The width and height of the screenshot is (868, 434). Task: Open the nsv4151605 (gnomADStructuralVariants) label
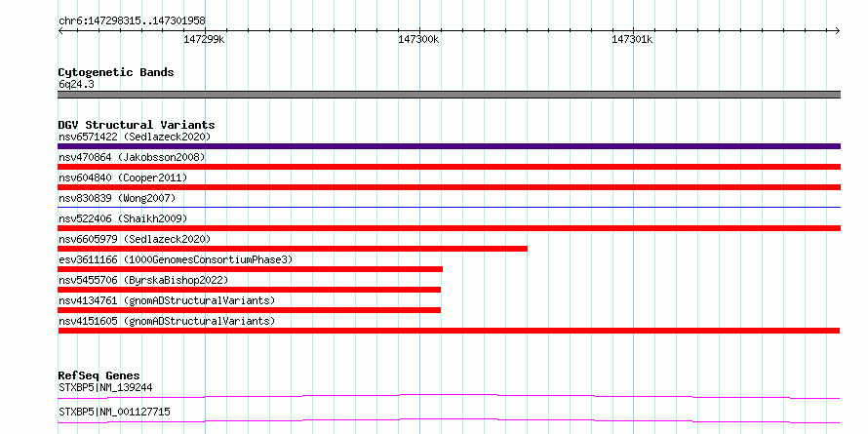(x=167, y=321)
